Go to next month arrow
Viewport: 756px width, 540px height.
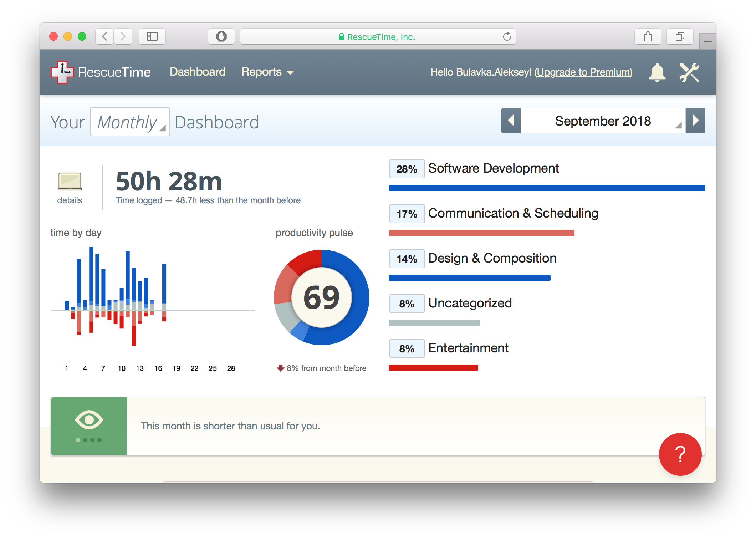695,121
